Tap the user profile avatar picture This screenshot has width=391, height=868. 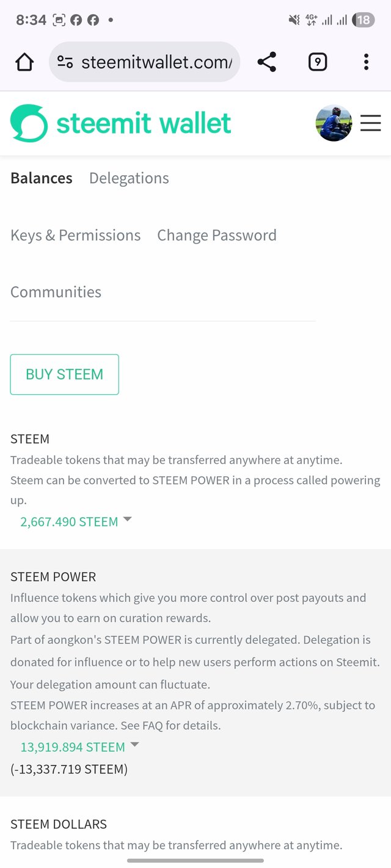[334, 123]
